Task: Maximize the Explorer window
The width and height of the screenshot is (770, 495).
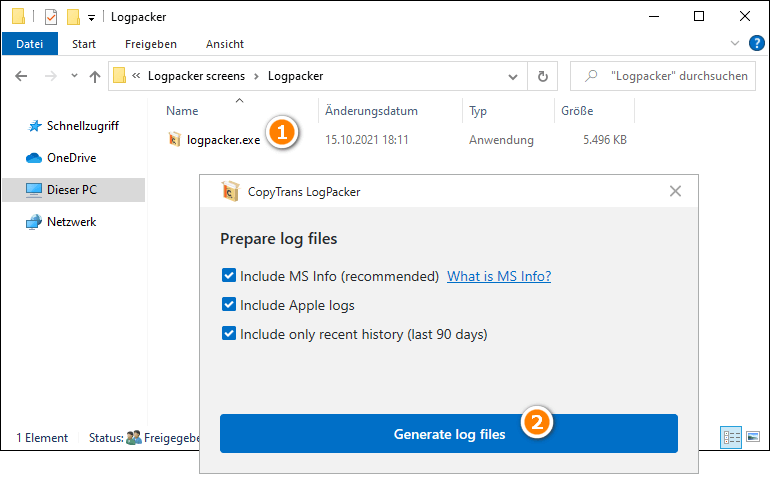Action: 699,16
